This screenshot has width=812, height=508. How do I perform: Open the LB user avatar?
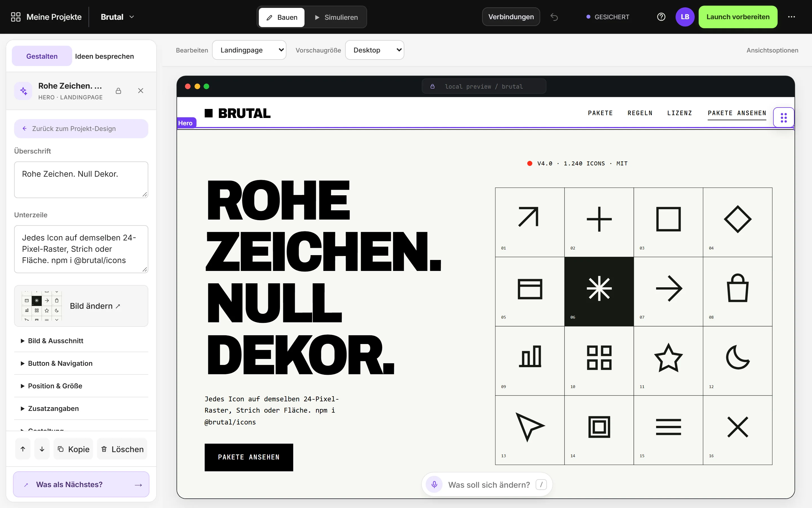(685, 17)
